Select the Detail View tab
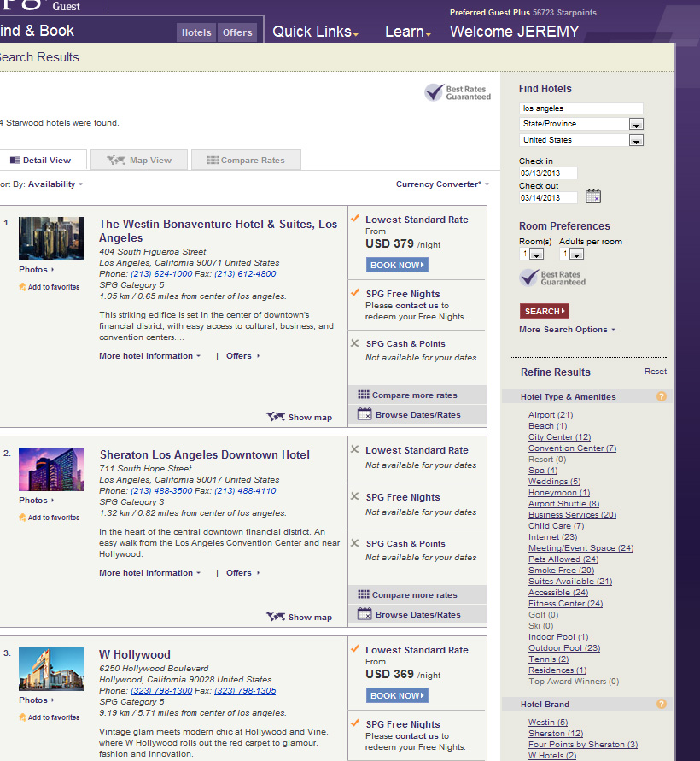 point(42,160)
